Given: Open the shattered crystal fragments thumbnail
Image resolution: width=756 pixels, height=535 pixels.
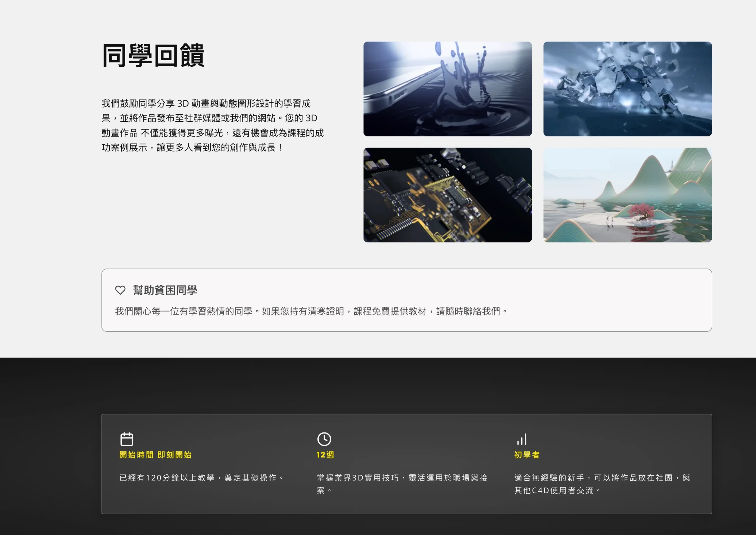Looking at the screenshot, I should point(627,89).
